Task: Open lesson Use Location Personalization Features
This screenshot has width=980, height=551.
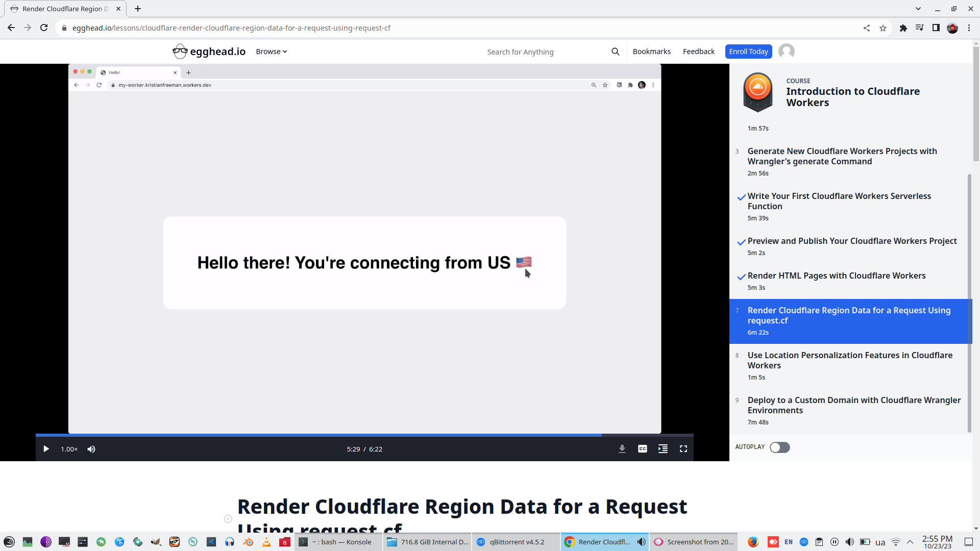Action: (850, 360)
